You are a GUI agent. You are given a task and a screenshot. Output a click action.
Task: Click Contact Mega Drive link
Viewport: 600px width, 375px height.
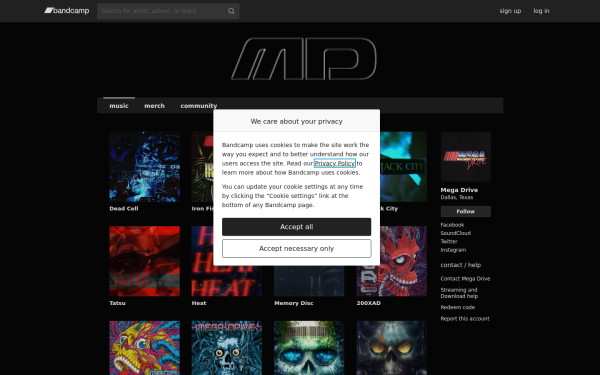465,279
